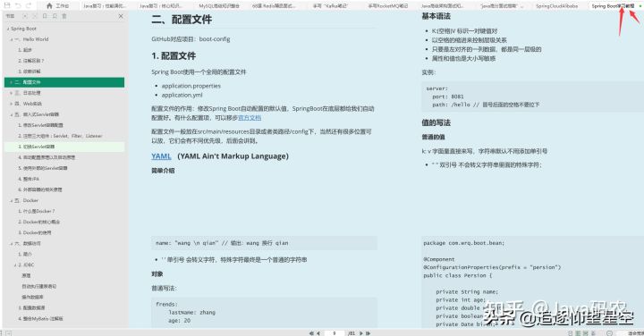Image resolution: width=644 pixels, height=336 pixels.
Task: Expand all bookmarks icon in bookmark panel
Action: coord(25,16)
